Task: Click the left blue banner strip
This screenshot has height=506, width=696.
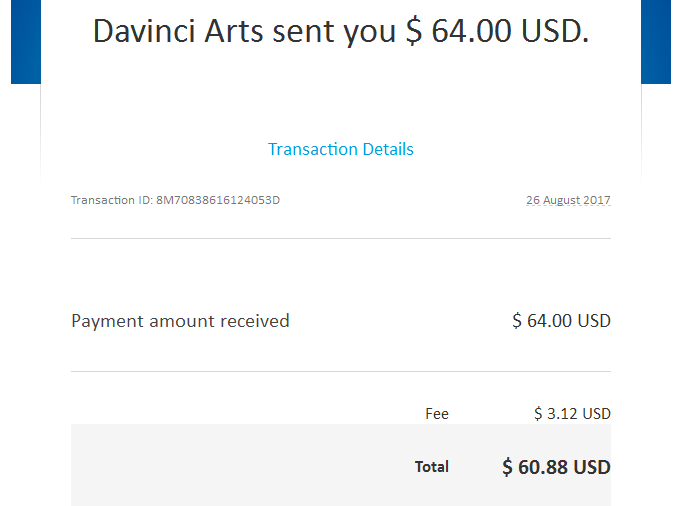Action: point(25,40)
